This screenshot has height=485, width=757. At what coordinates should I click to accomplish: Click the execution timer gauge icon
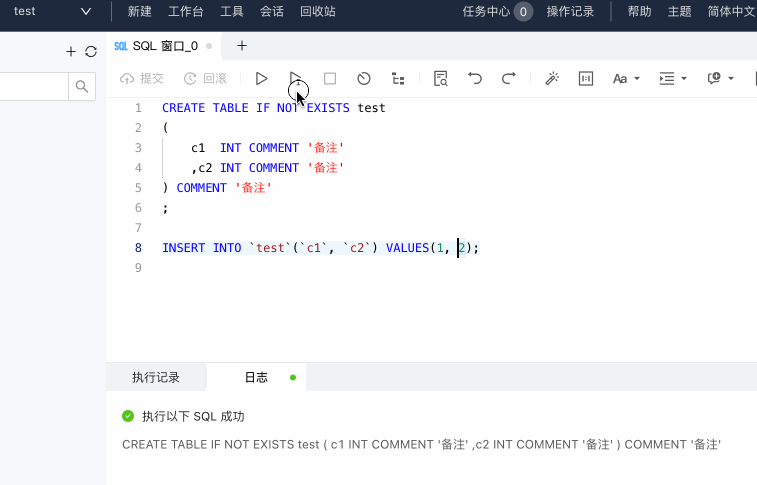[x=364, y=78]
